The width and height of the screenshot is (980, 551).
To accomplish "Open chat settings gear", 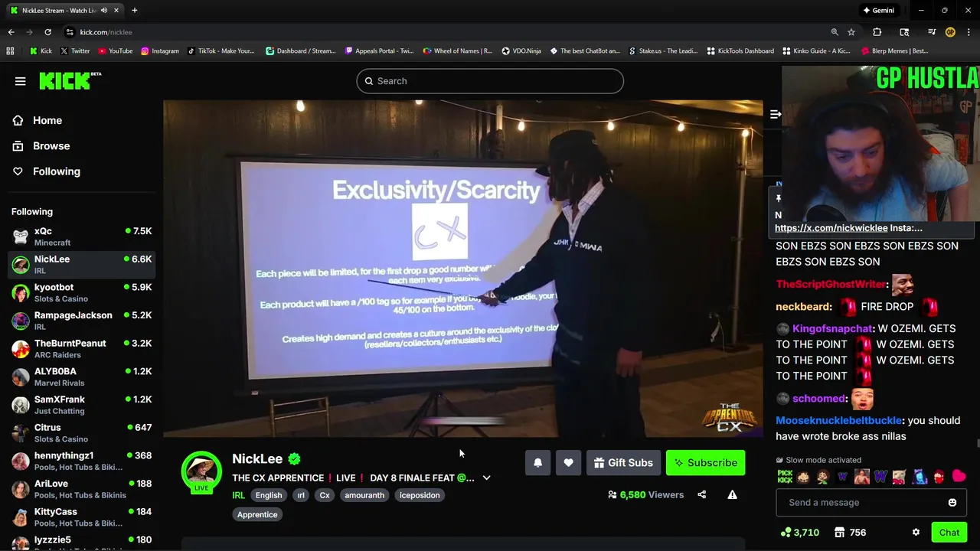I will 916,533.
